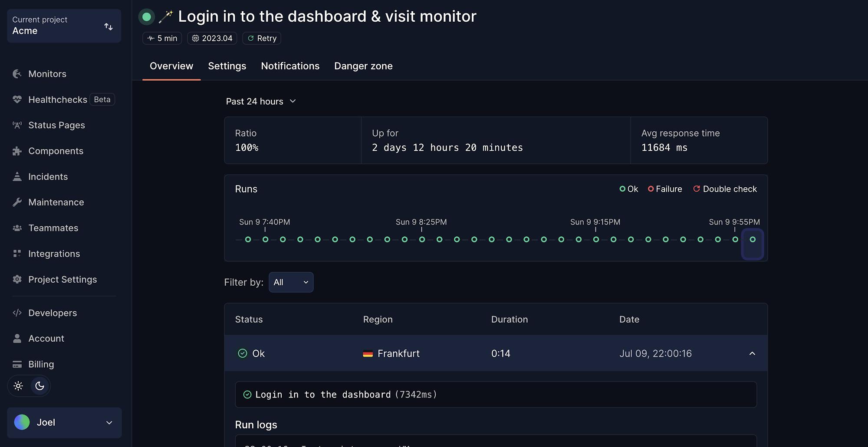The width and height of the screenshot is (868, 447).
Task: Click the Incidents cone icon
Action: tap(17, 176)
